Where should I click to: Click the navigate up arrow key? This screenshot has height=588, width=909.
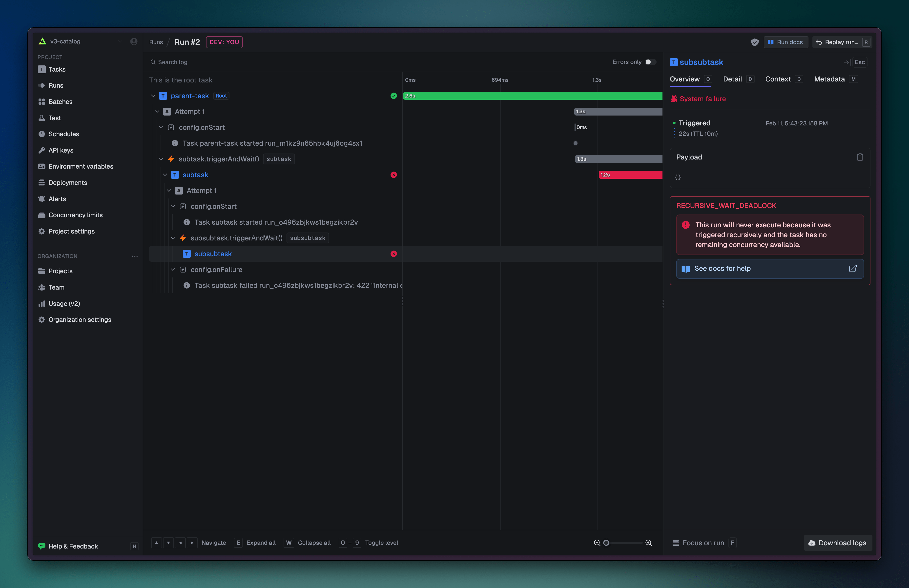157,543
